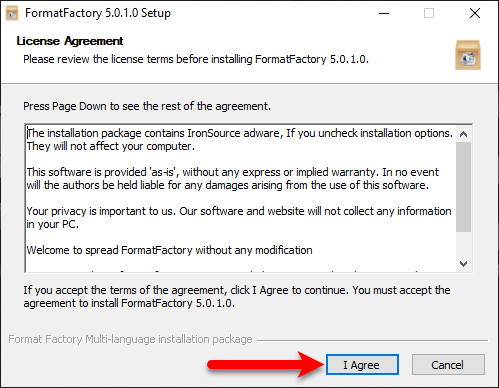Click the red arrow pointing to I Agree

point(266,365)
